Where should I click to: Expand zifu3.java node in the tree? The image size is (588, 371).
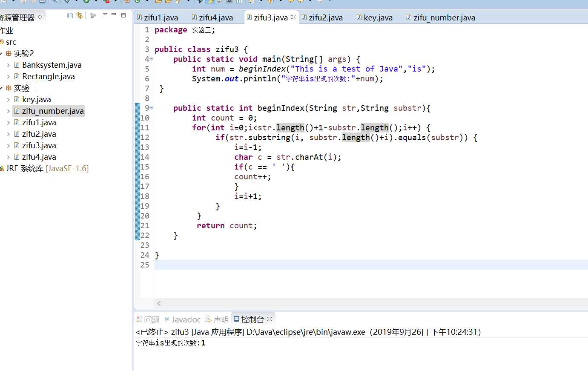click(x=8, y=146)
